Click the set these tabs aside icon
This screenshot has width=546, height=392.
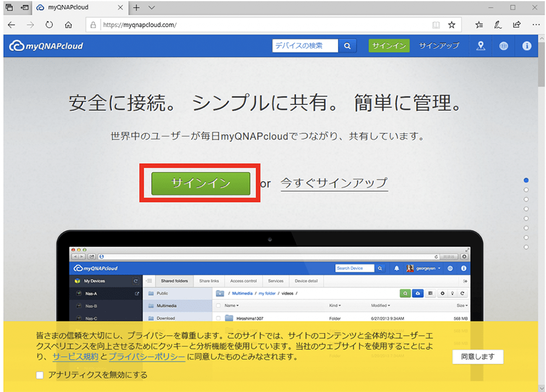coord(24,7)
